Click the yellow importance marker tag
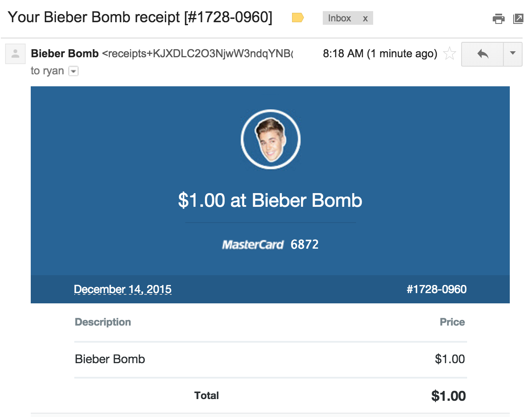532x417 pixels. pos(298,18)
